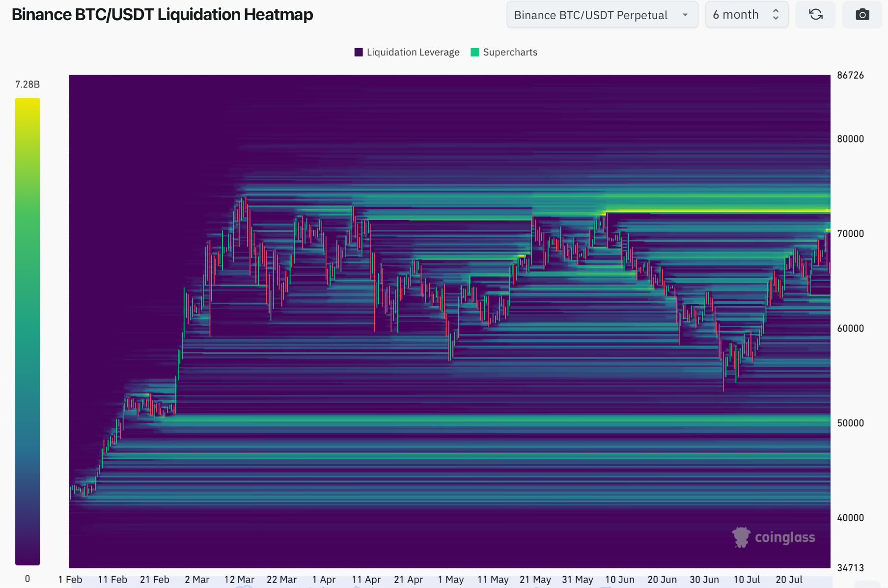Click the 21 Apr date axis label
The image size is (888, 588).
click(x=408, y=580)
